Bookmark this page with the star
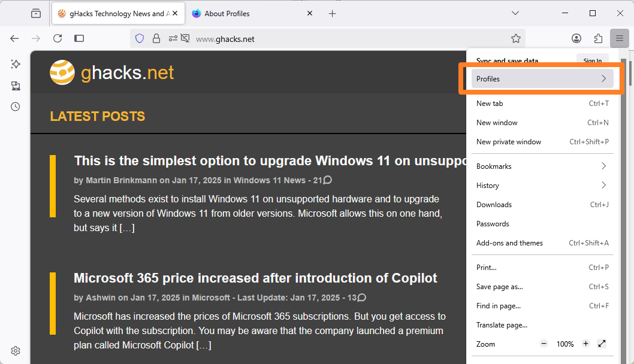Viewport: 634px width, 364px height. pos(515,39)
